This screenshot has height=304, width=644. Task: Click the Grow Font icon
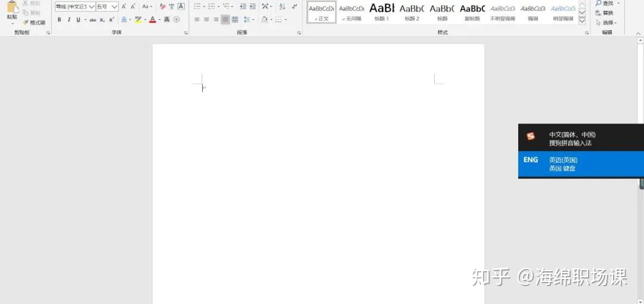click(x=124, y=7)
